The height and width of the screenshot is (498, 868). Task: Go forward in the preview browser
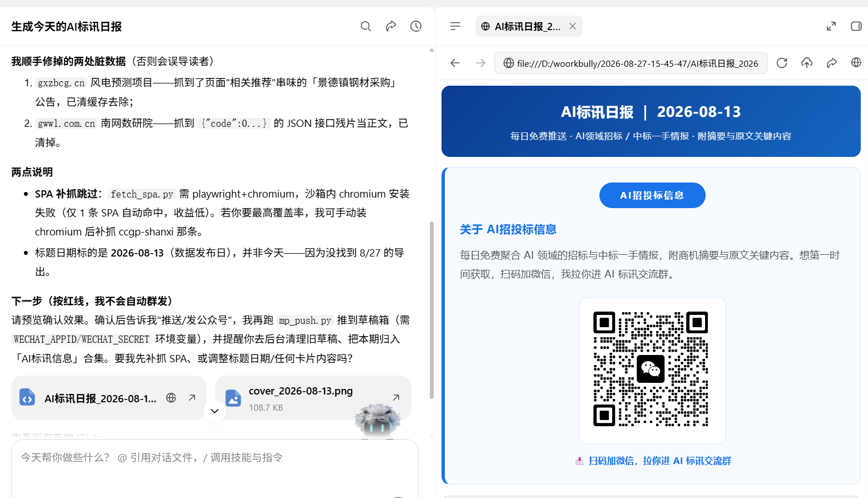click(x=481, y=63)
